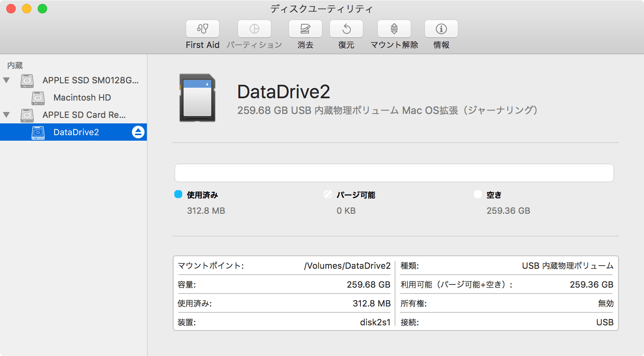
Task: Click the USB connection value in 接続 row
Action: click(605, 322)
